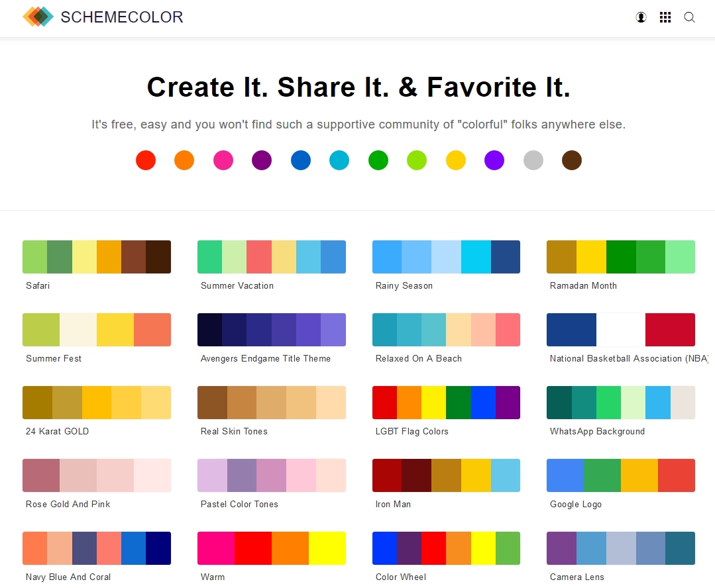Select the red color circle

[146, 160]
